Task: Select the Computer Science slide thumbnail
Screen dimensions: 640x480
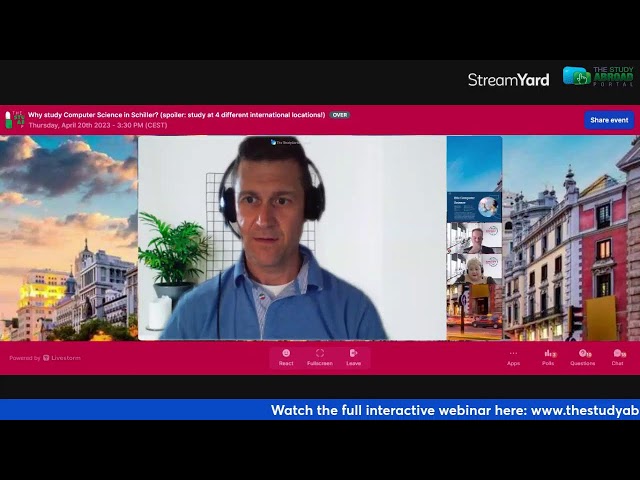Action: 474,207
